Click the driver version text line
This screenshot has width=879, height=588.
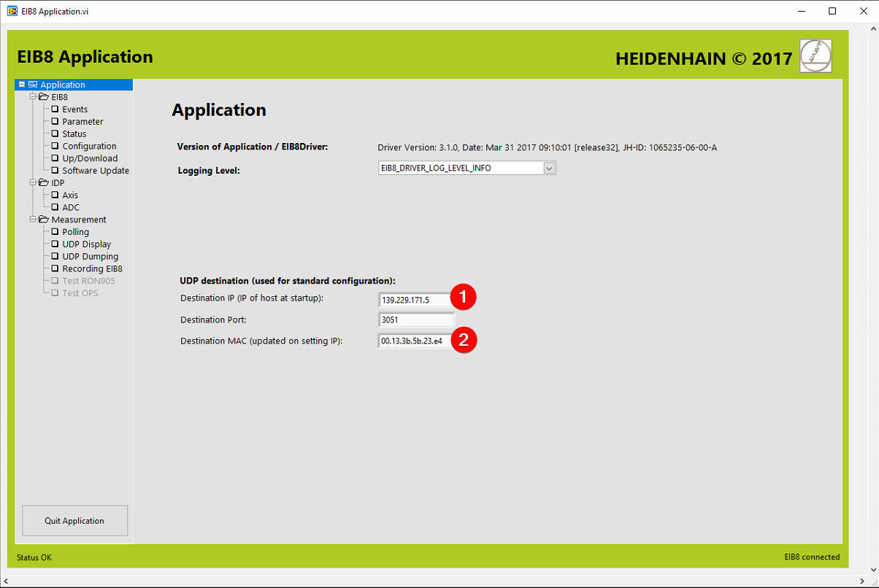pyautogui.click(x=547, y=147)
